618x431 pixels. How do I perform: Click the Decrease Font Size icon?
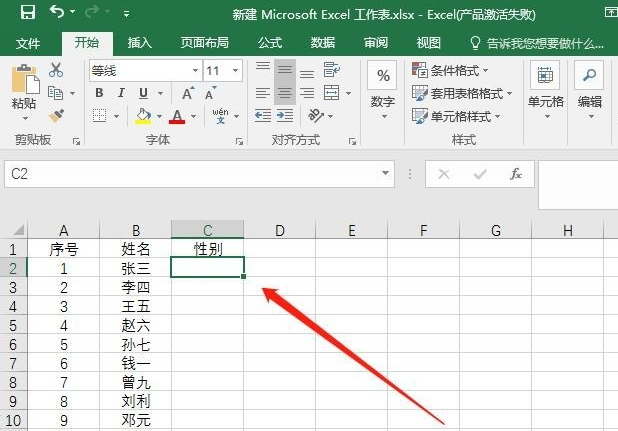pos(211,93)
